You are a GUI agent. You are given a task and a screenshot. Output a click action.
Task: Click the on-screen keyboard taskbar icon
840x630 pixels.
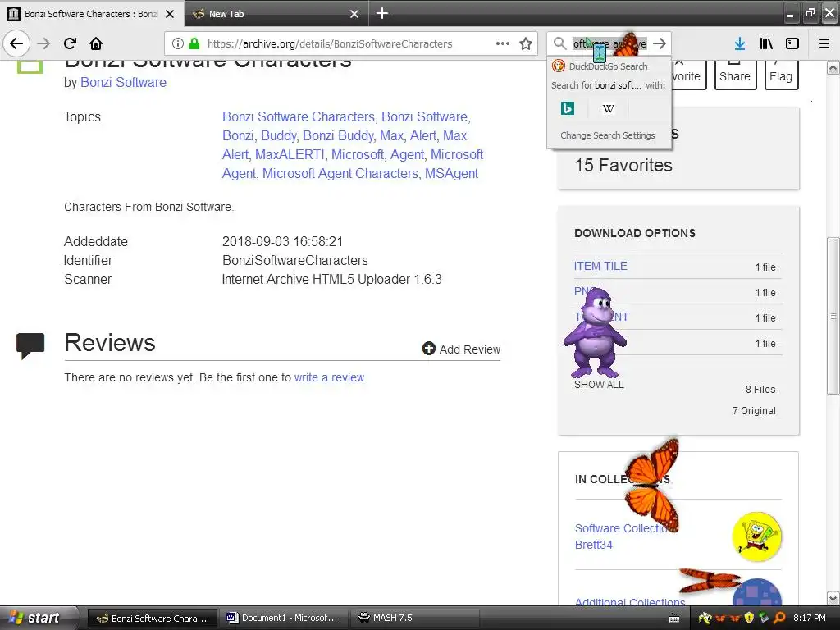click(x=675, y=619)
